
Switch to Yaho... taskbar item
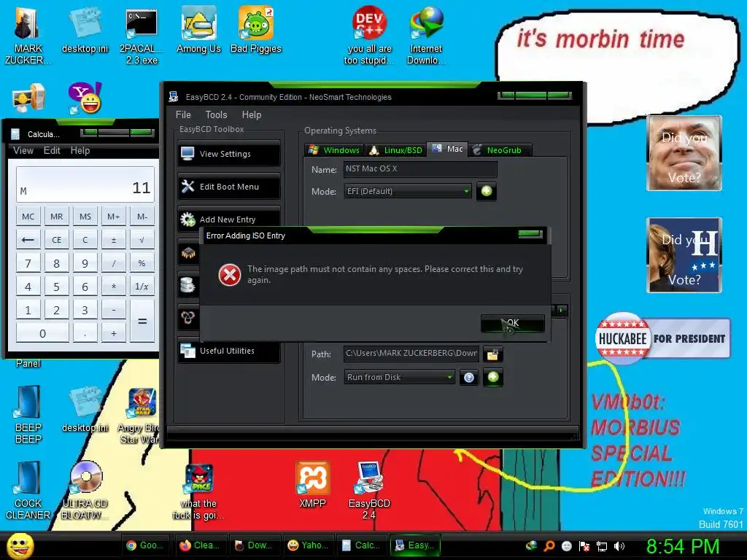click(309, 545)
